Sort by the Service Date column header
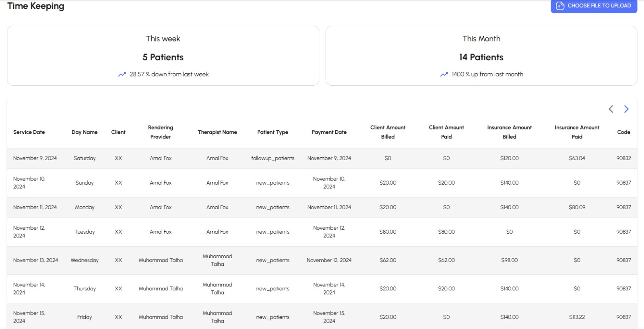This screenshot has width=644, height=329. (29, 132)
